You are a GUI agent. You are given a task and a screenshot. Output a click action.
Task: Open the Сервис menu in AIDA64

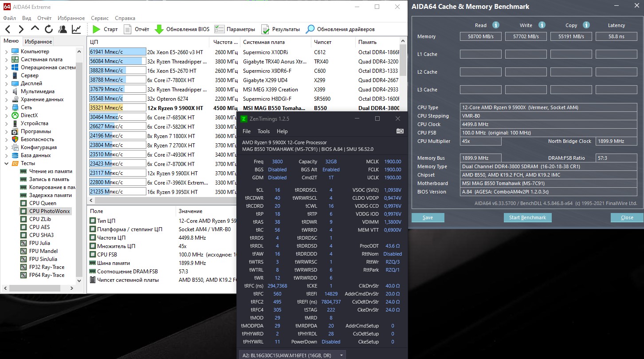100,18
